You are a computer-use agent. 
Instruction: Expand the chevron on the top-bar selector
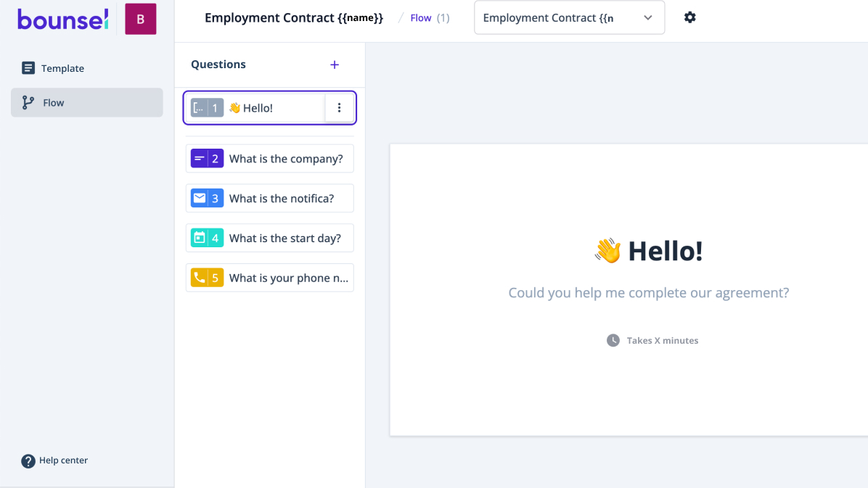tap(647, 17)
